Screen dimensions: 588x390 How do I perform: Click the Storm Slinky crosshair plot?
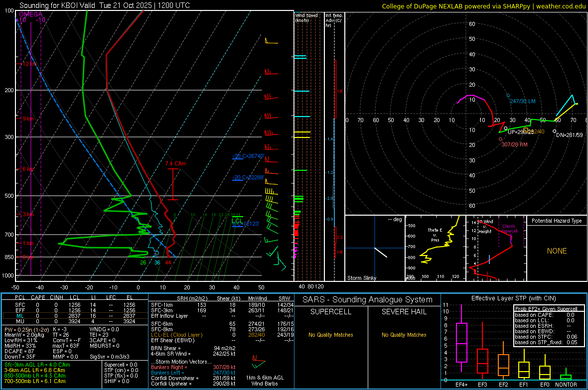point(375,248)
